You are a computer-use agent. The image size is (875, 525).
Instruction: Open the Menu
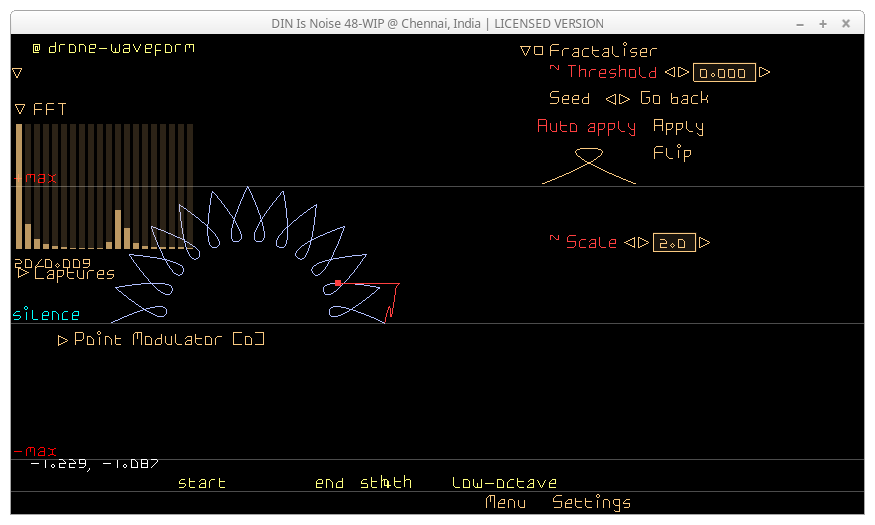[x=505, y=502]
